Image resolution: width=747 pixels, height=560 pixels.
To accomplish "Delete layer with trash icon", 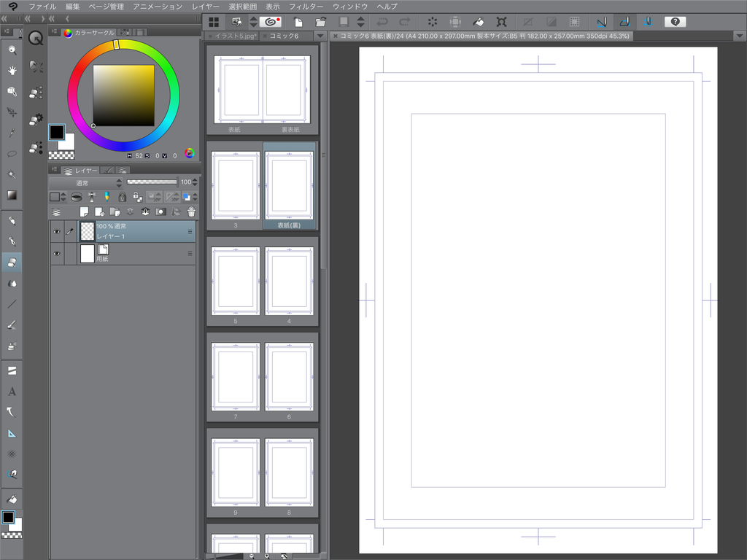I will pos(191,211).
